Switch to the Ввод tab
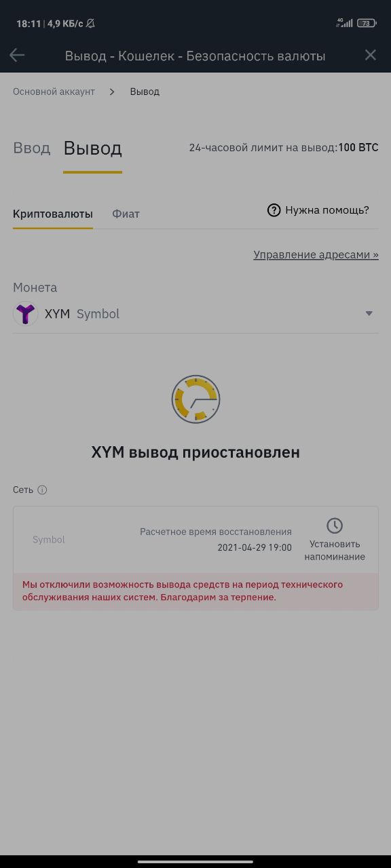The height and width of the screenshot is (868, 391). [32, 148]
